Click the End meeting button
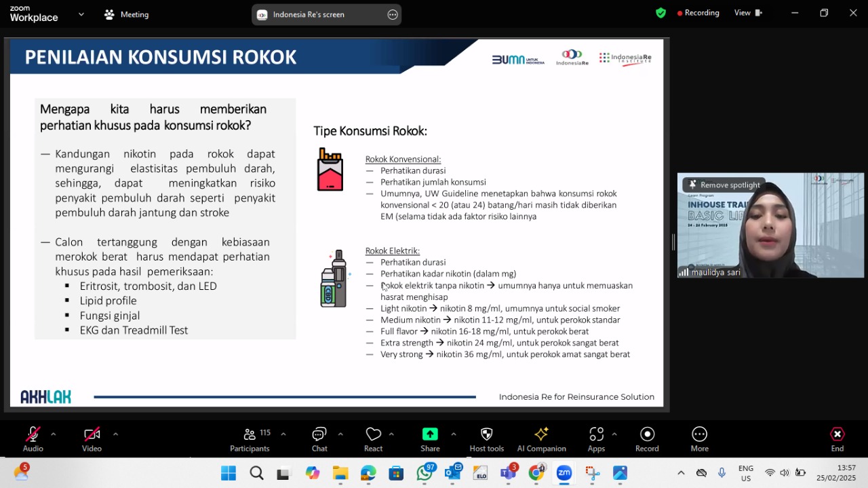The height and width of the screenshot is (488, 868). point(837,438)
